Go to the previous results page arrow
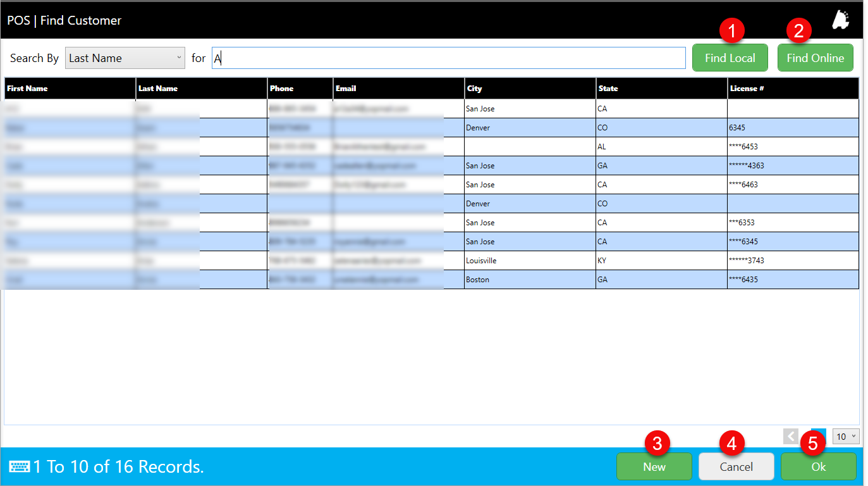The image size is (868, 486). [790, 436]
